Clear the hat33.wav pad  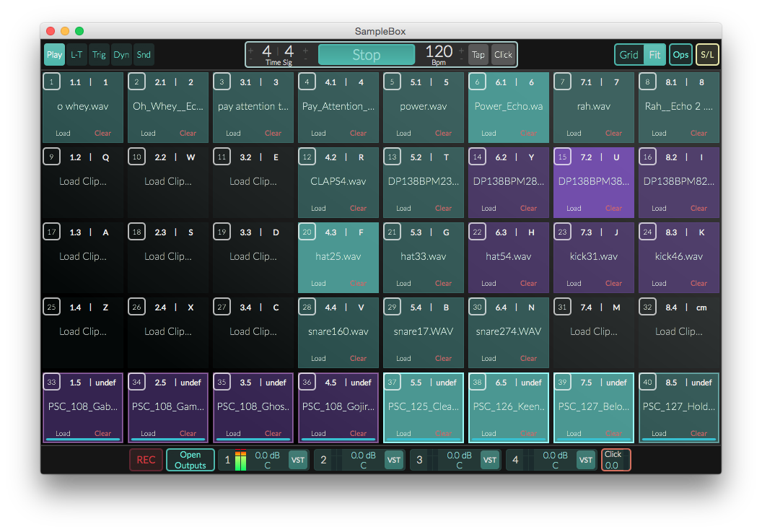(443, 283)
